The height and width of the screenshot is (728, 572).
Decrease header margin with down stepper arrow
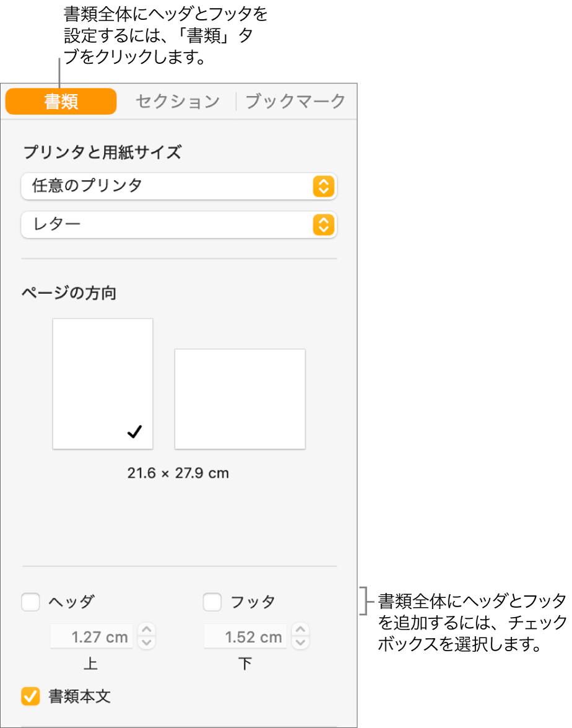click(147, 642)
